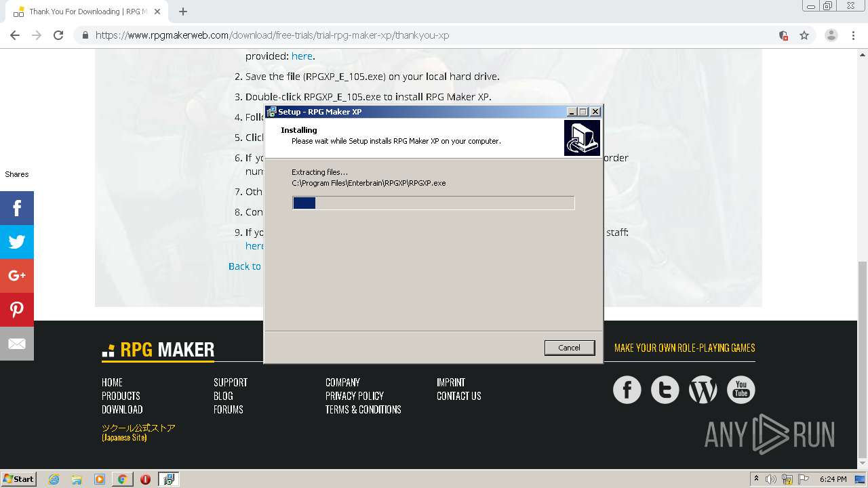Share by email sidebar button
The width and height of the screenshot is (868, 488).
17,343
